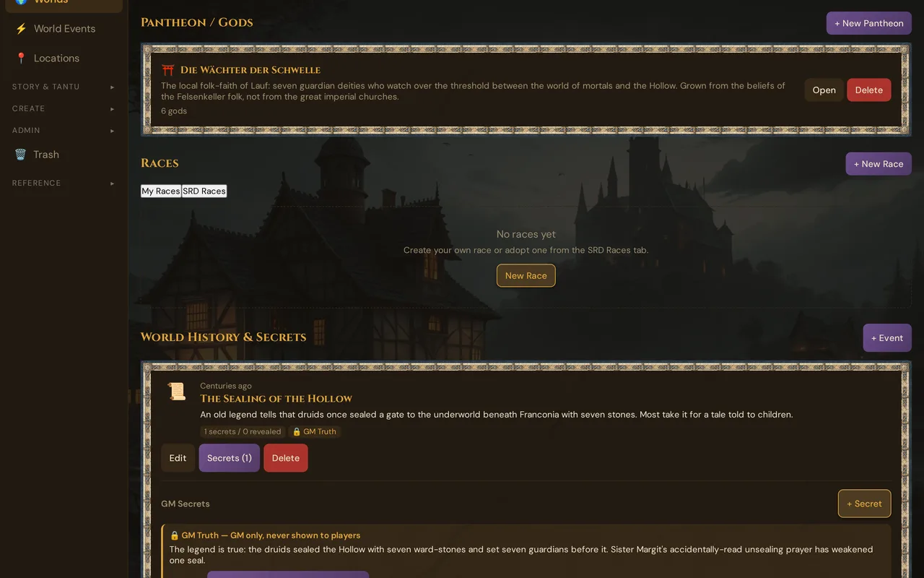Switch to the SRD Races tab
This screenshot has width=924, height=578.
coord(204,191)
